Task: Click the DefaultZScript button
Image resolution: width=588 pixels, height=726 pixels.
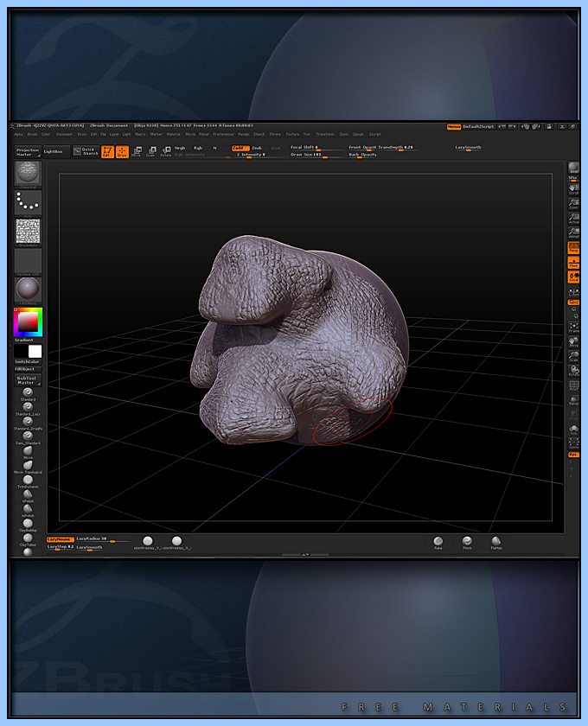Action: click(479, 127)
